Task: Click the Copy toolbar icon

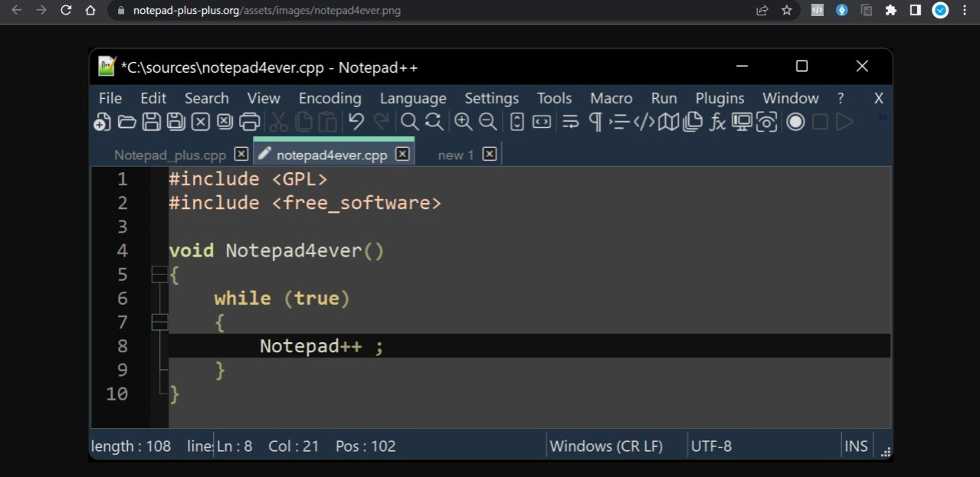Action: point(303,122)
